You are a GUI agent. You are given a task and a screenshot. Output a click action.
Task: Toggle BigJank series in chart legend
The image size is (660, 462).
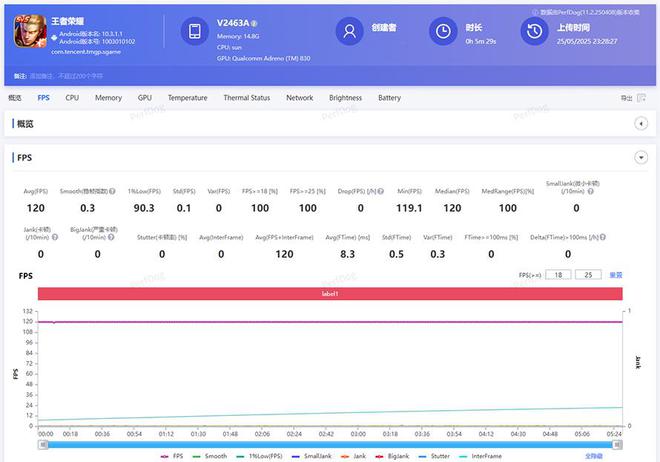coord(392,456)
